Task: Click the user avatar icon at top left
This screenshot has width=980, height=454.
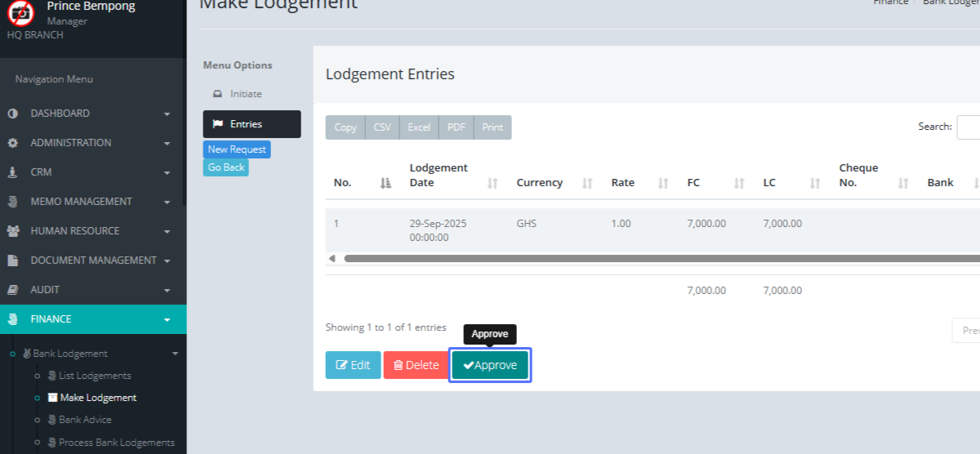Action: point(21,12)
